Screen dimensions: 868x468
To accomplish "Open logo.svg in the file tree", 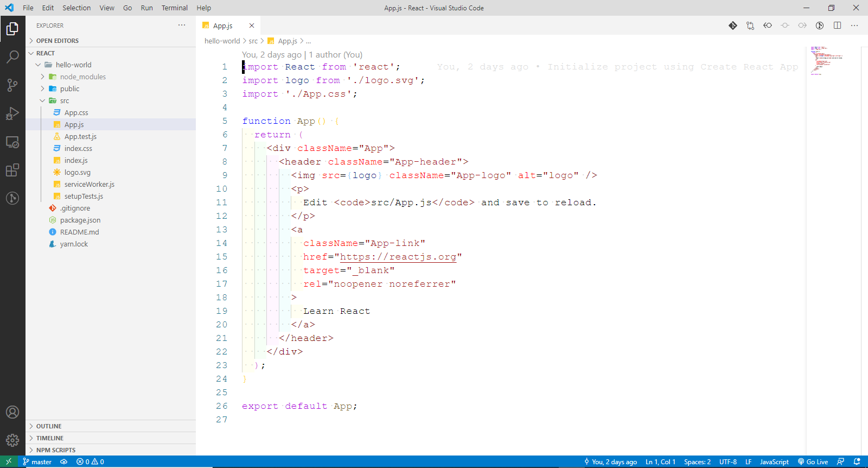I will tap(111, 172).
